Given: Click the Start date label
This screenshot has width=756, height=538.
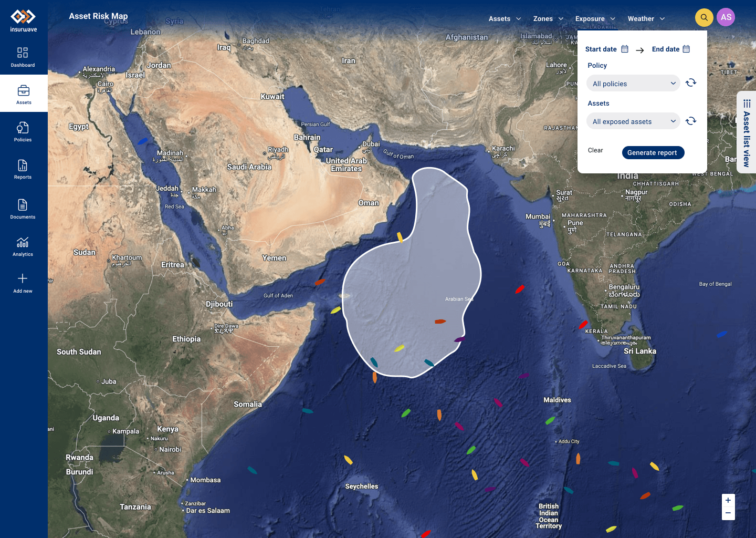Looking at the screenshot, I should click(x=601, y=49).
